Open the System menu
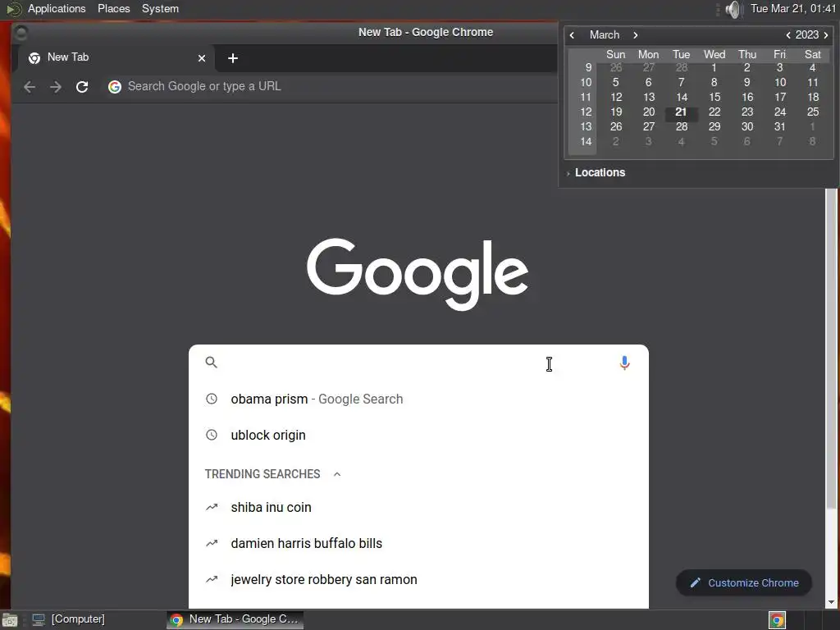The width and height of the screenshot is (840, 630). (160, 8)
